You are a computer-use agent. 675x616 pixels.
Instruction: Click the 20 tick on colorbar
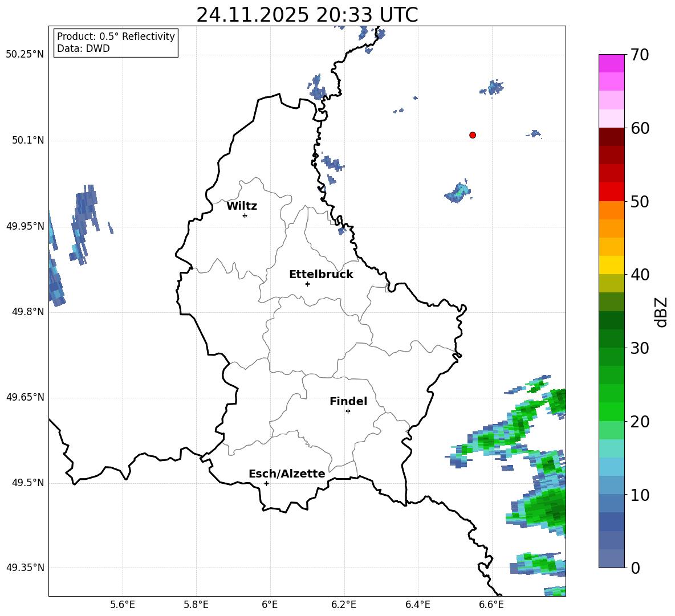pos(639,421)
